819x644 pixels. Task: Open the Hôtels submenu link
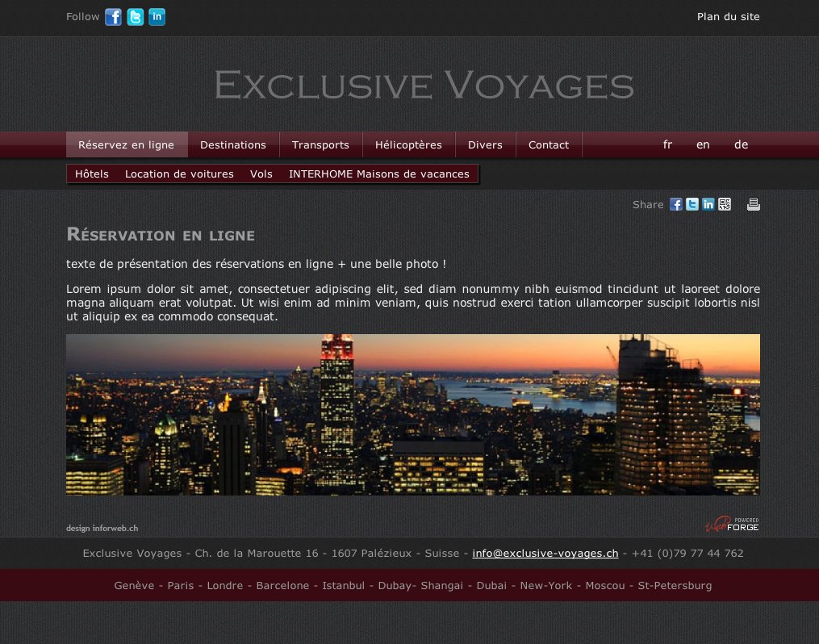pos(92,174)
